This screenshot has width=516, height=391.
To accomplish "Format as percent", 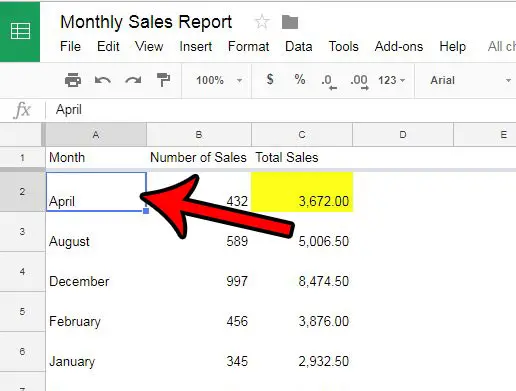I will (300, 80).
